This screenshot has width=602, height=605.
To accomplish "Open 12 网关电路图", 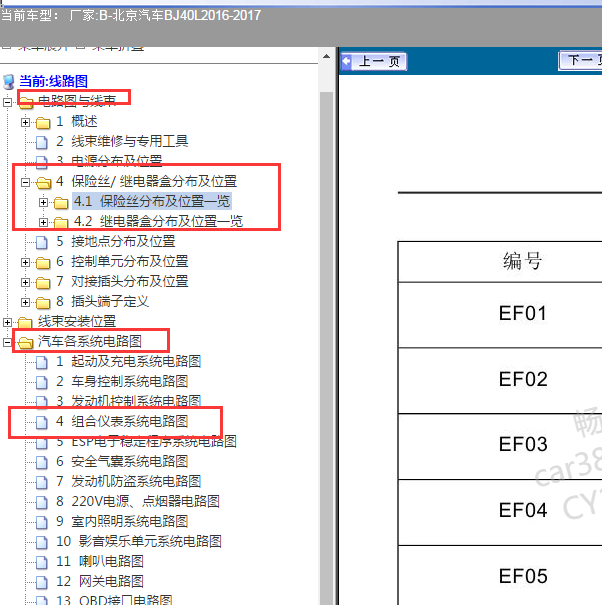I will pyautogui.click(x=100, y=581).
